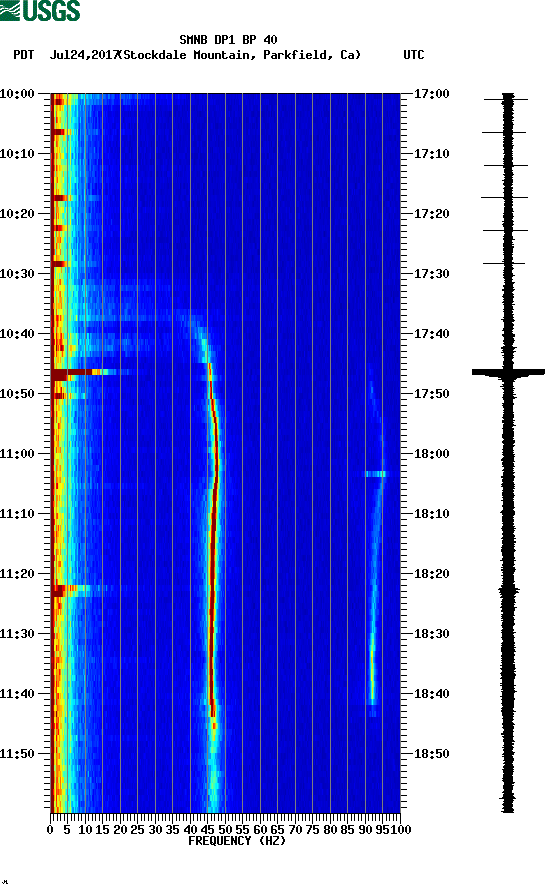Click the '10:30' PDT time label
This screenshot has height=893, width=552.
(17, 273)
